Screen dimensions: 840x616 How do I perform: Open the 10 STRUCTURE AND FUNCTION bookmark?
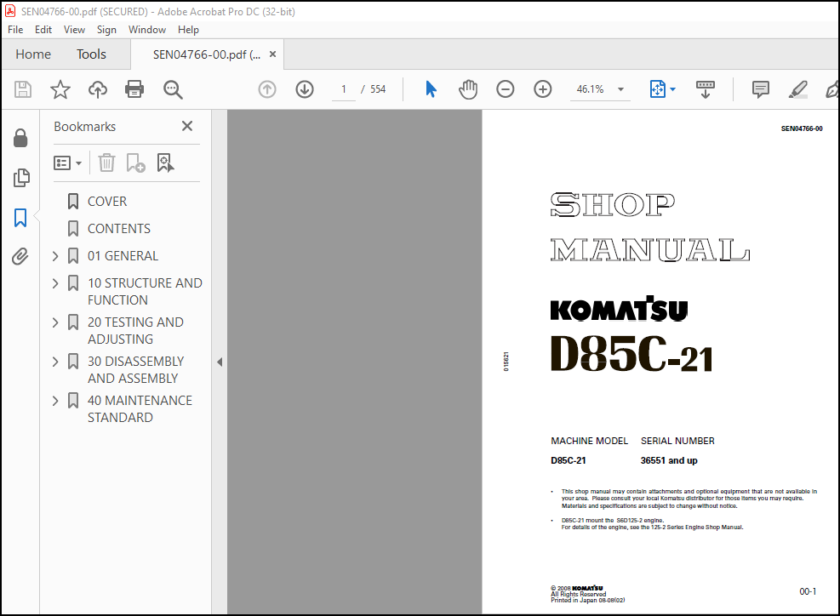(145, 291)
